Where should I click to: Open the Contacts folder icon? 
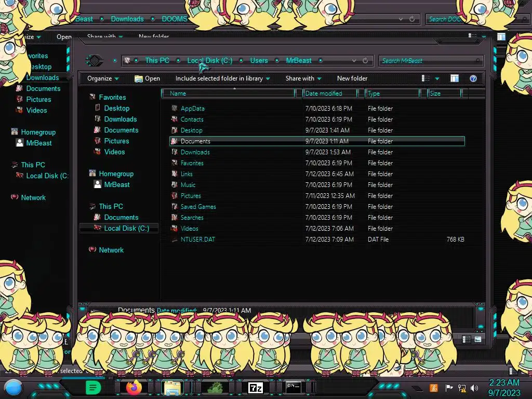coord(175,119)
